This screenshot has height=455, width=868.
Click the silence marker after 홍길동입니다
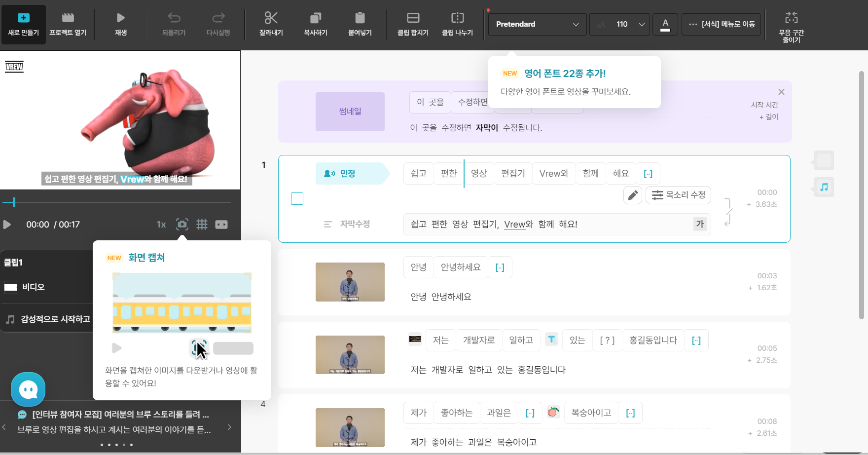[x=696, y=340]
